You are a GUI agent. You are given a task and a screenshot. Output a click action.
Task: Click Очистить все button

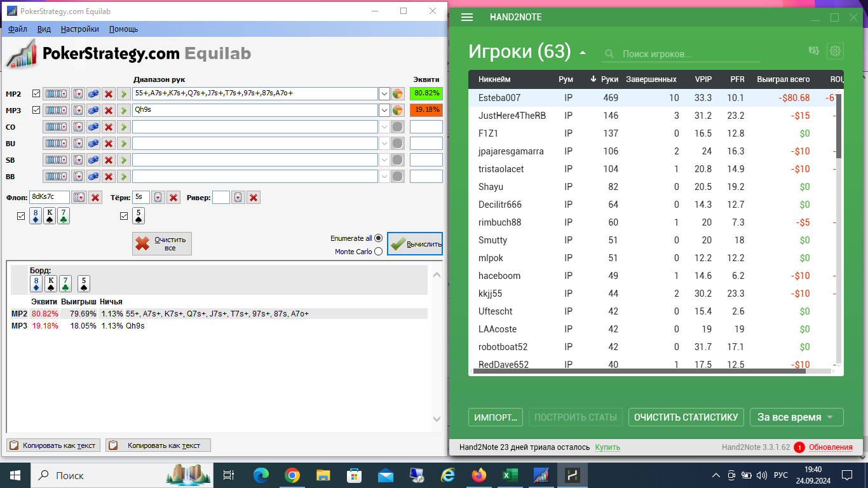click(x=162, y=244)
